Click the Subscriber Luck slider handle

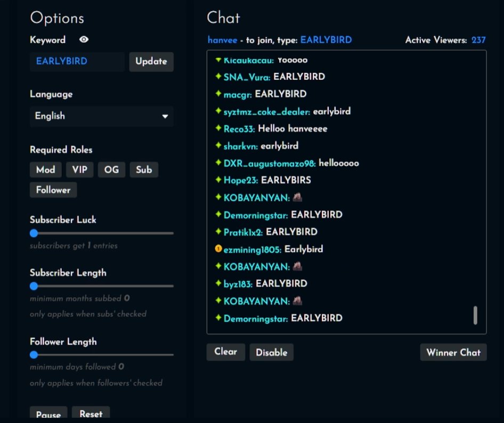34,233
